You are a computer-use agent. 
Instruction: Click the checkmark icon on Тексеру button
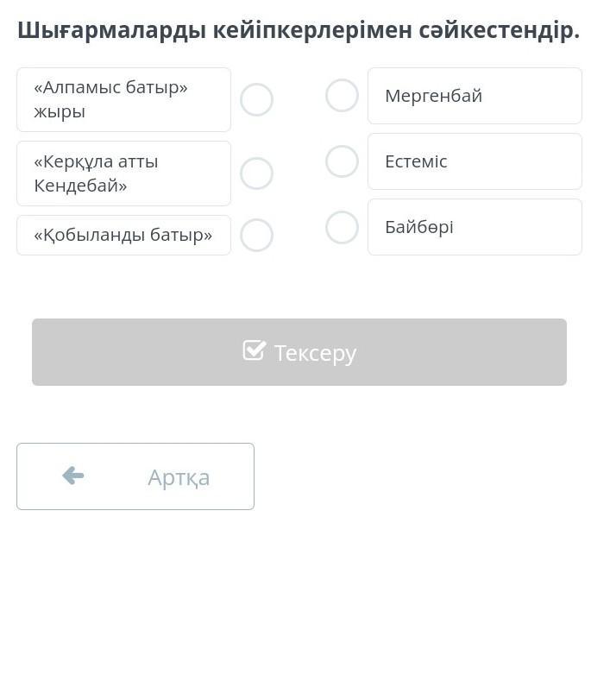(x=255, y=350)
